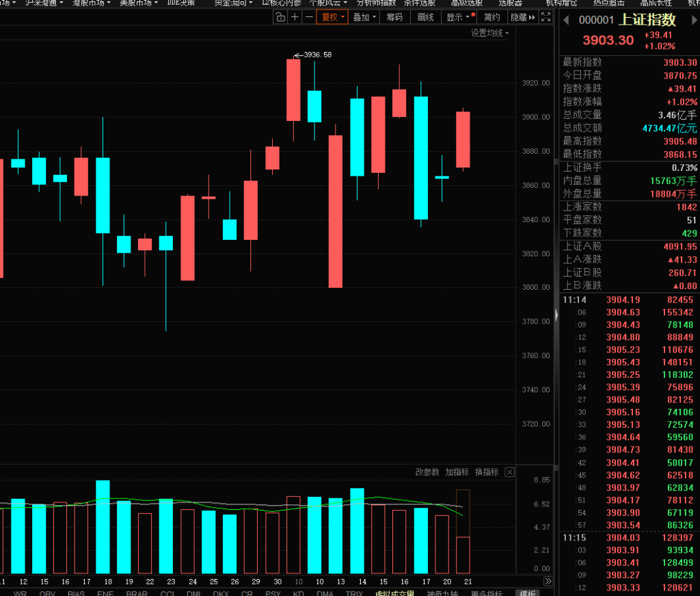Click the fullscreen expand icon in toolbar
The height and width of the screenshot is (596, 700).
click(546, 17)
